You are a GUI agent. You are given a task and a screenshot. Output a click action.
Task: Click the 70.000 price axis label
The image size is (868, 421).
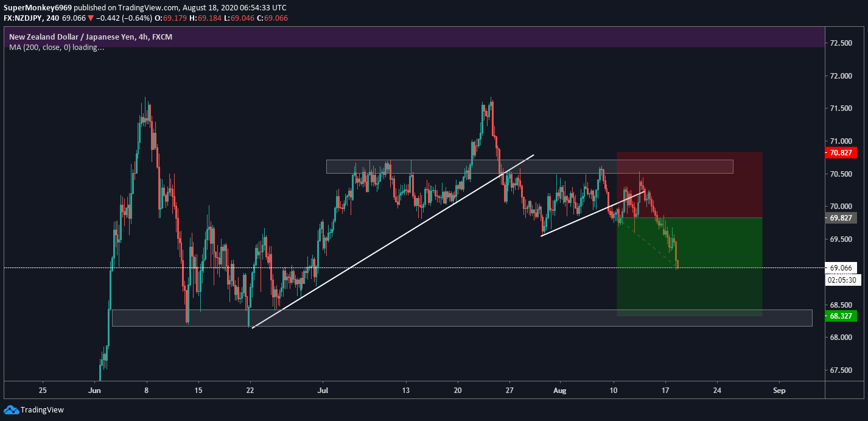coord(840,207)
